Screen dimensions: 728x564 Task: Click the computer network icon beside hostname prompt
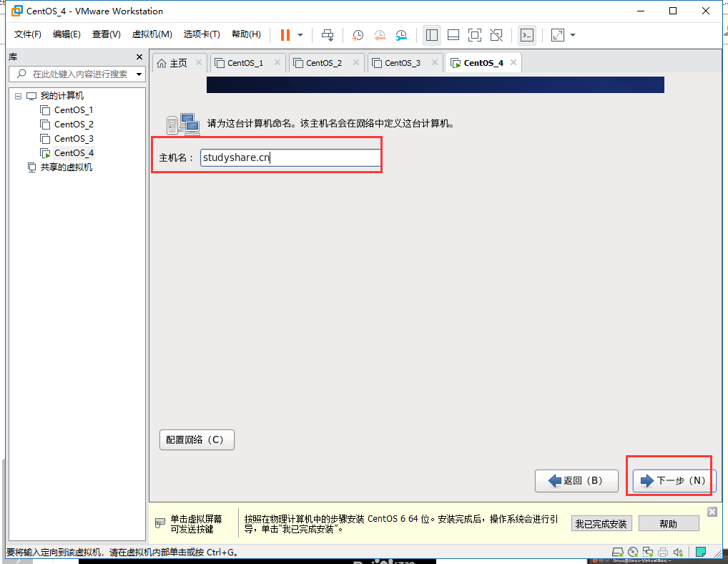tap(183, 124)
